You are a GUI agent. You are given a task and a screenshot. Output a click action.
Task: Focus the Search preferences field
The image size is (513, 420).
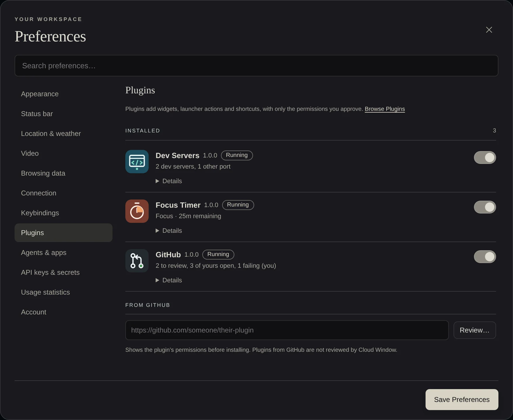[256, 66]
